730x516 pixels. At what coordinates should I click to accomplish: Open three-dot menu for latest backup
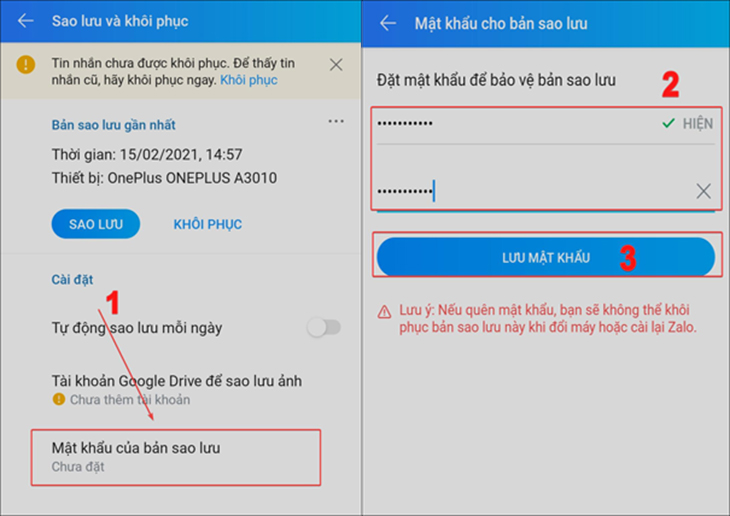[x=336, y=122]
